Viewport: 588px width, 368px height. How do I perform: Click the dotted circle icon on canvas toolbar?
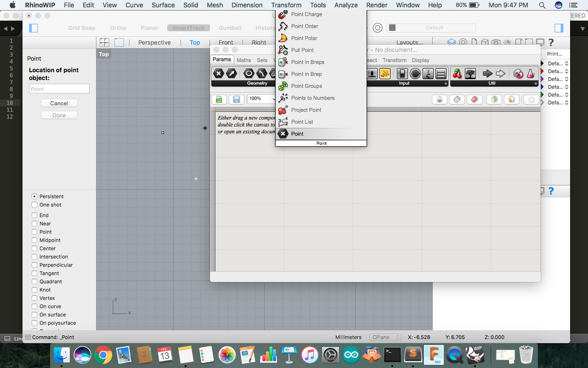pyautogui.click(x=531, y=99)
